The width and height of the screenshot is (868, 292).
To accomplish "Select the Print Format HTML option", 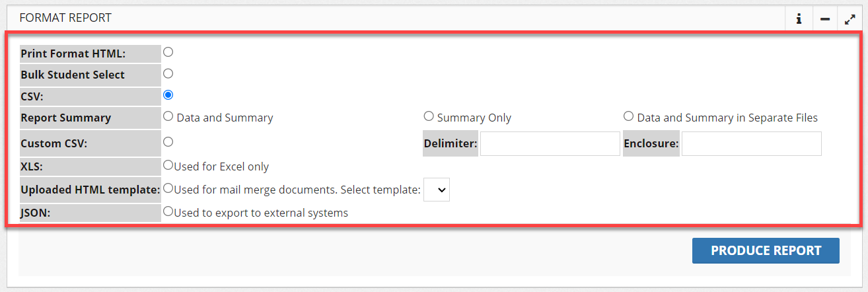I will pyautogui.click(x=168, y=52).
